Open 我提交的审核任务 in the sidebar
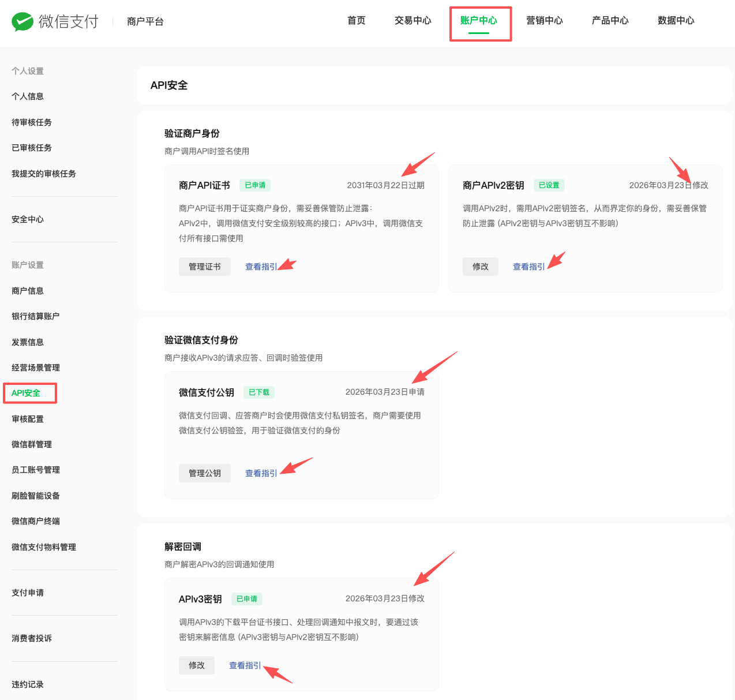 click(44, 174)
